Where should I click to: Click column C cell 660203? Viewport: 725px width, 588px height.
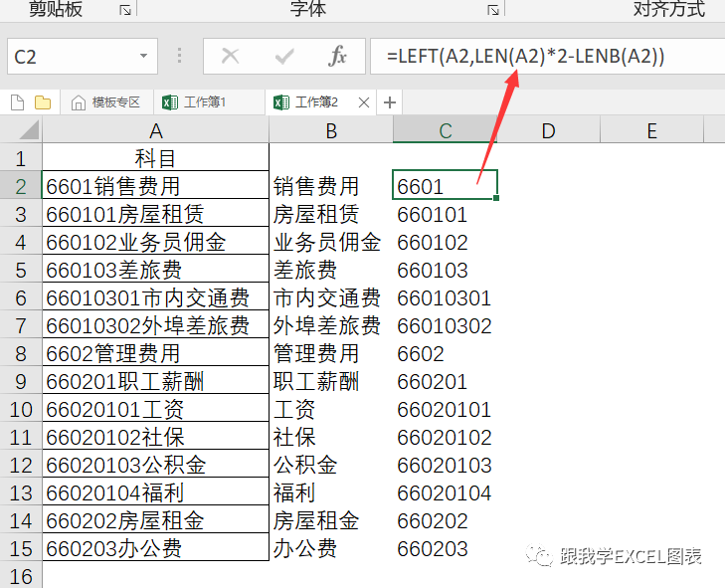446,547
